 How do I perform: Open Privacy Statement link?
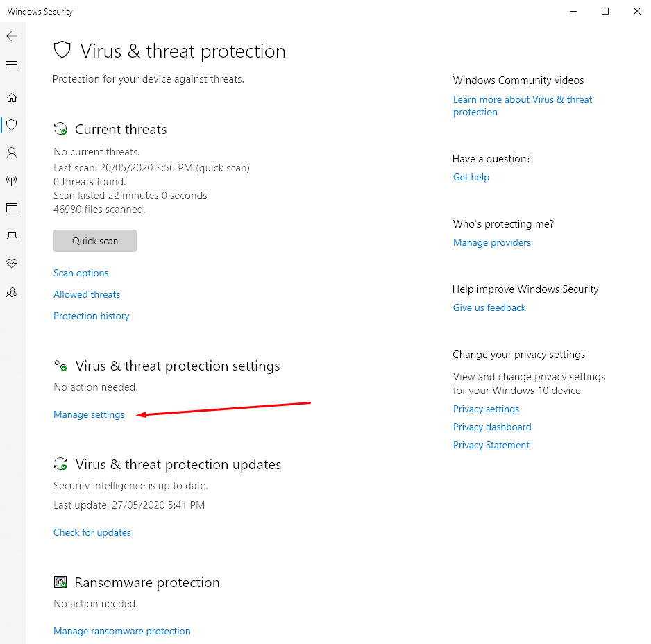pos(491,445)
